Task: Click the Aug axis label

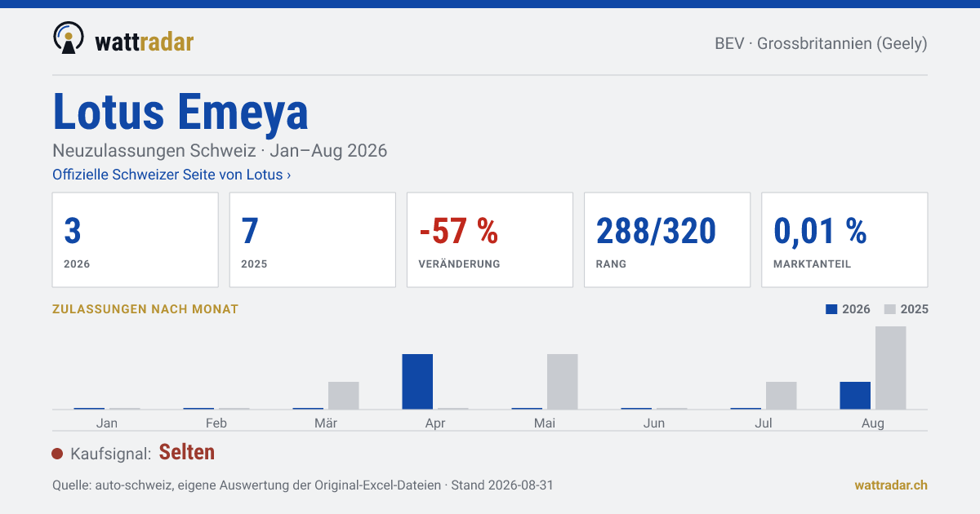Action: pos(873,423)
